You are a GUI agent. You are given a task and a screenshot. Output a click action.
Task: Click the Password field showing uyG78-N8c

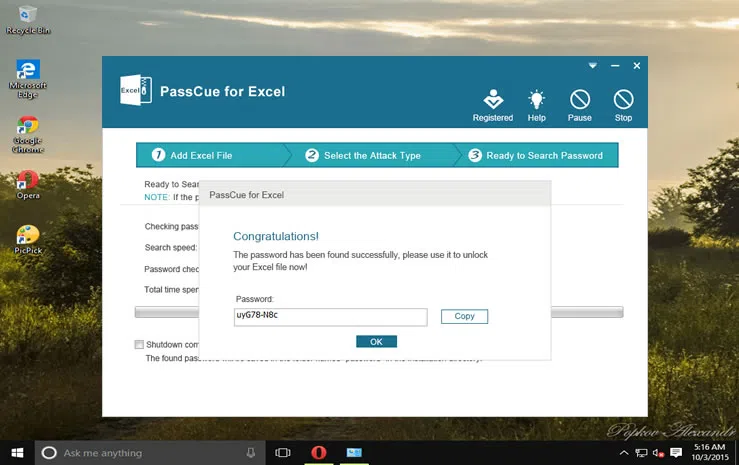tap(330, 317)
